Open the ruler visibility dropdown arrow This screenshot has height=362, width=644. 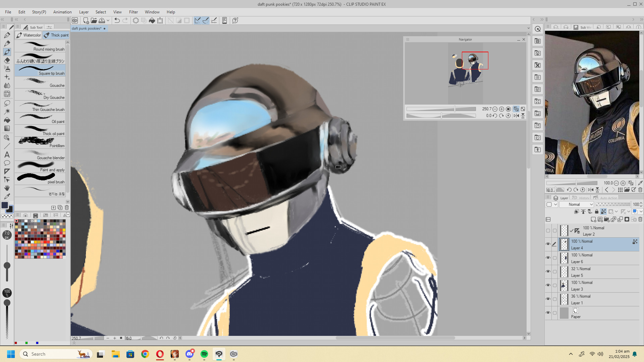click(x=629, y=212)
